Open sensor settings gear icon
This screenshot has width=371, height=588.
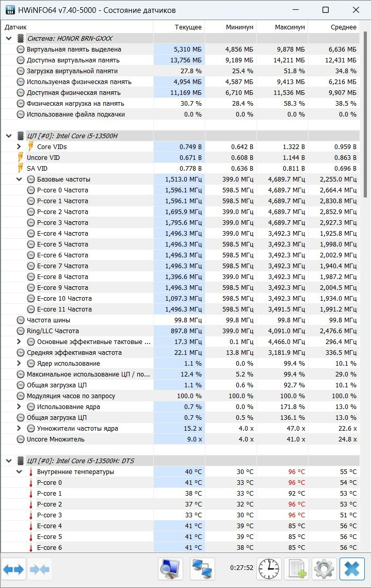(324, 569)
